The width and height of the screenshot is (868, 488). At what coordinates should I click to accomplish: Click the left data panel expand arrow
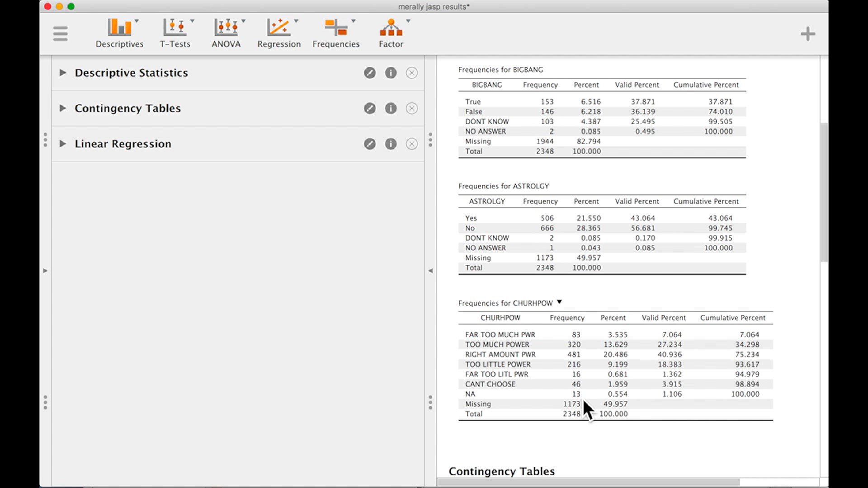45,271
